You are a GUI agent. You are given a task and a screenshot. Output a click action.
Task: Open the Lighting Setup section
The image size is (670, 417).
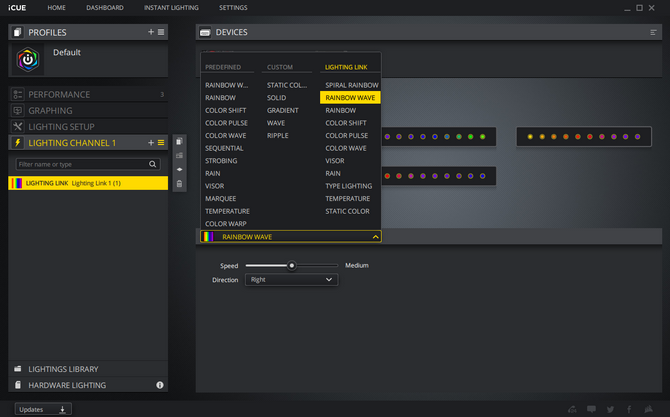tap(88, 127)
